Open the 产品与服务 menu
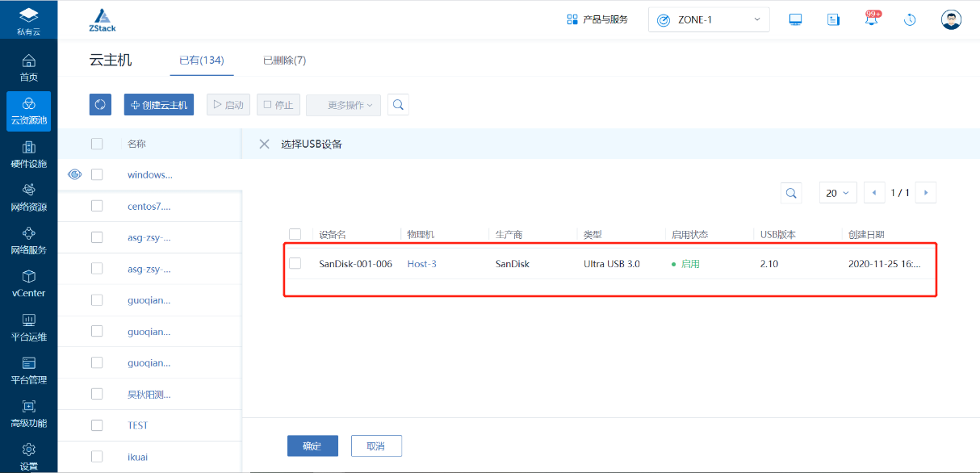The width and height of the screenshot is (980, 473). tap(597, 19)
